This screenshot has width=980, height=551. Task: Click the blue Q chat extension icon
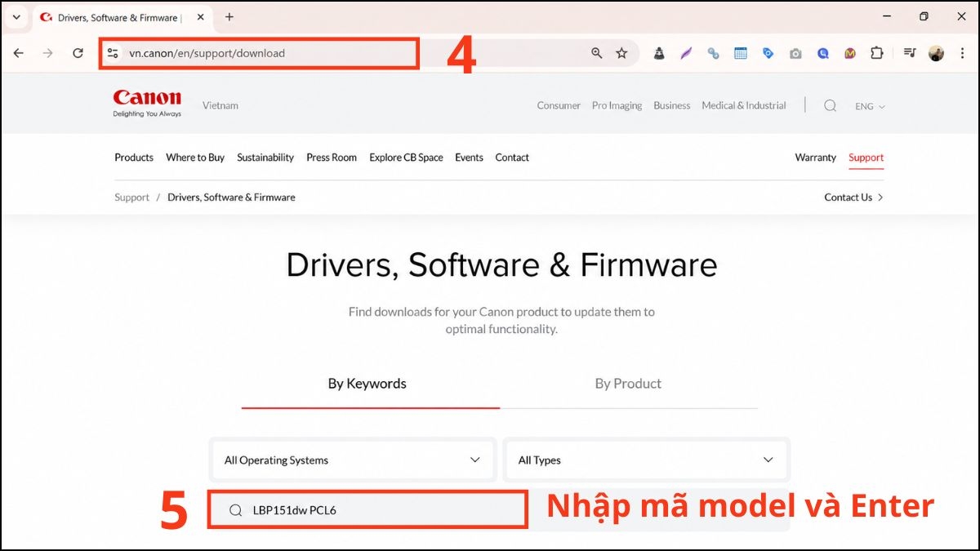click(x=823, y=53)
